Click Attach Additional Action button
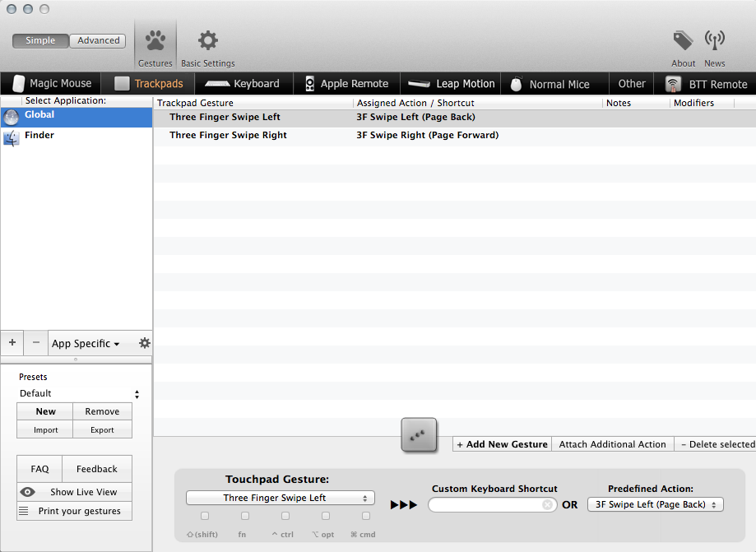This screenshot has height=552, width=756. point(612,444)
